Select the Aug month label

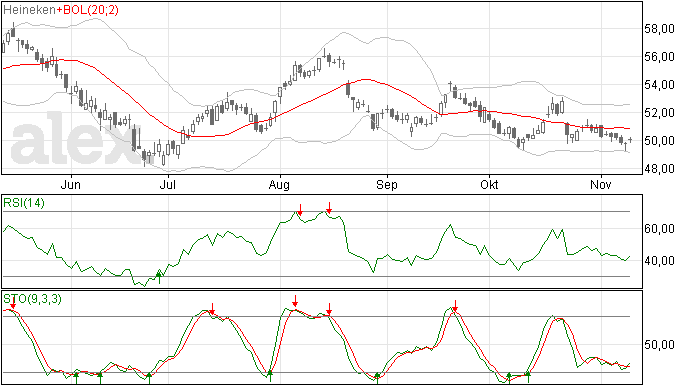click(279, 184)
